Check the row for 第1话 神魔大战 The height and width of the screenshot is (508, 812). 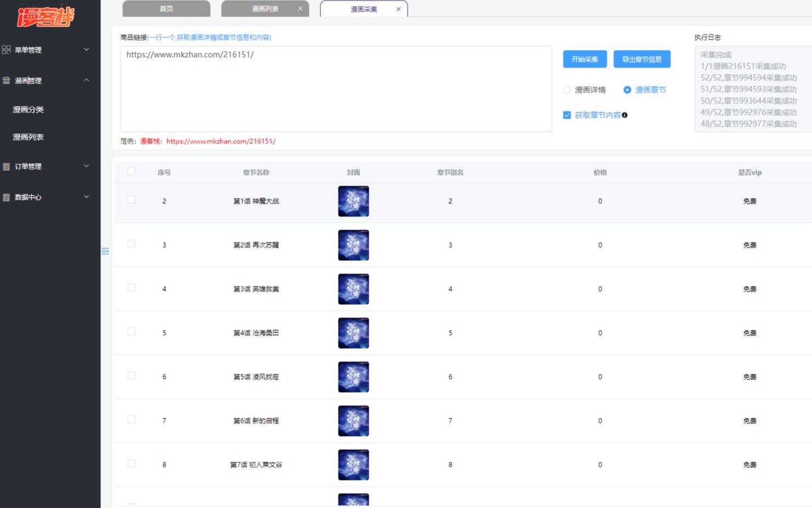click(x=131, y=200)
